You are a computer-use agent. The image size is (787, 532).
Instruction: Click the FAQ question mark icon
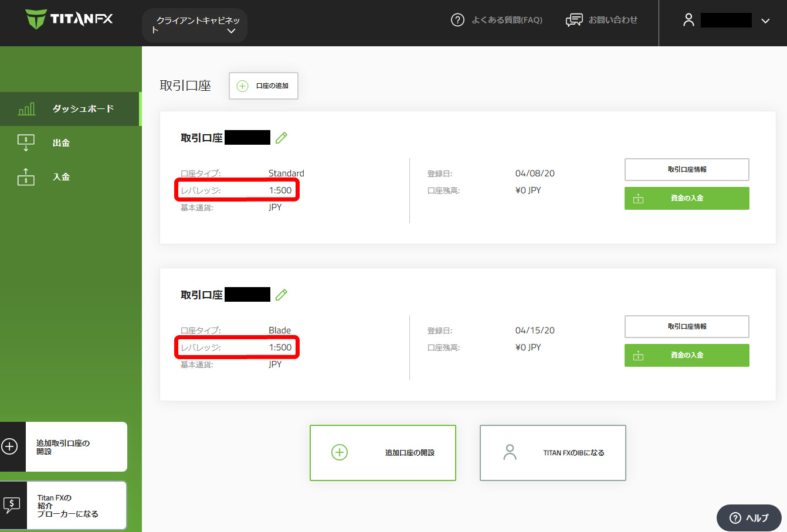[457, 20]
